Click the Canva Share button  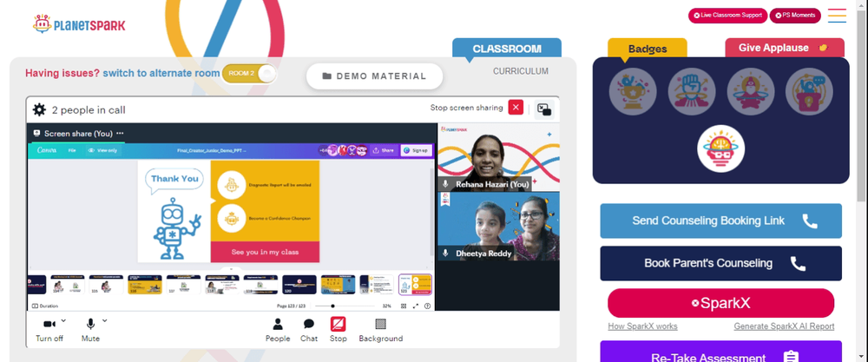coord(384,150)
